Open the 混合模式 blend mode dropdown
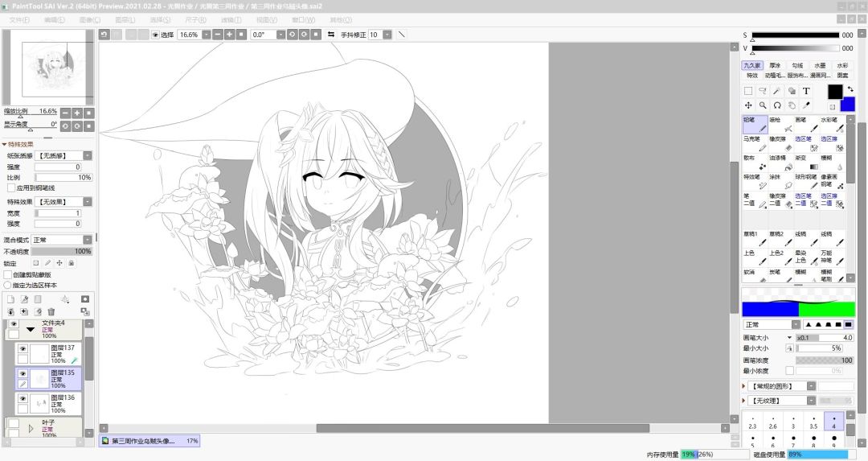The width and height of the screenshot is (868, 461). pyautogui.click(x=88, y=240)
